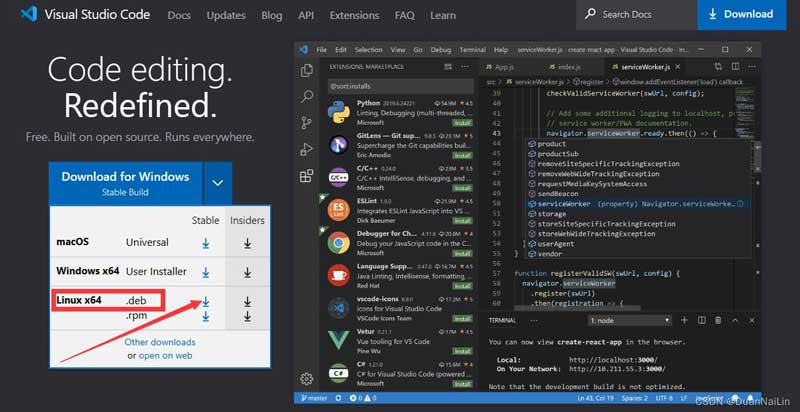
Task: Download the macOS Universal stable build
Action: click(206, 243)
